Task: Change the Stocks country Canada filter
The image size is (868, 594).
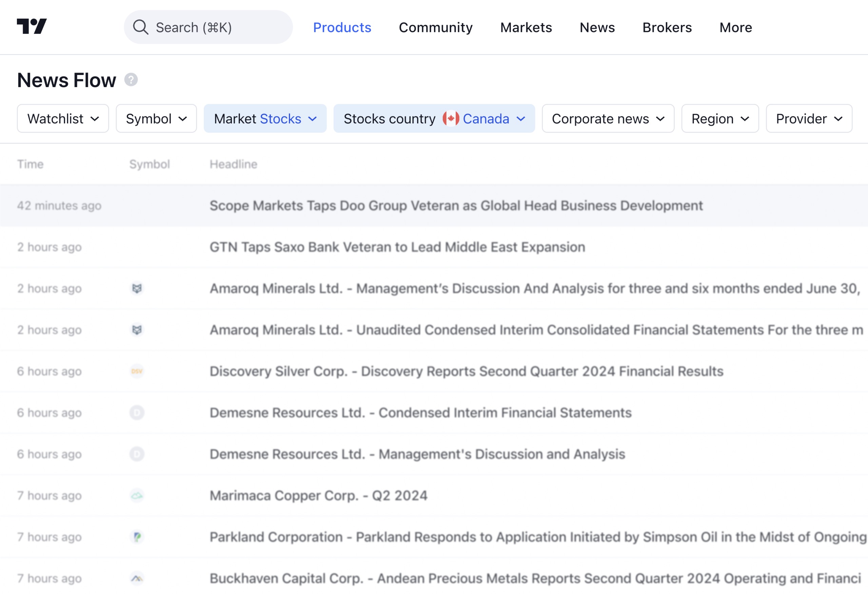Action: [434, 119]
